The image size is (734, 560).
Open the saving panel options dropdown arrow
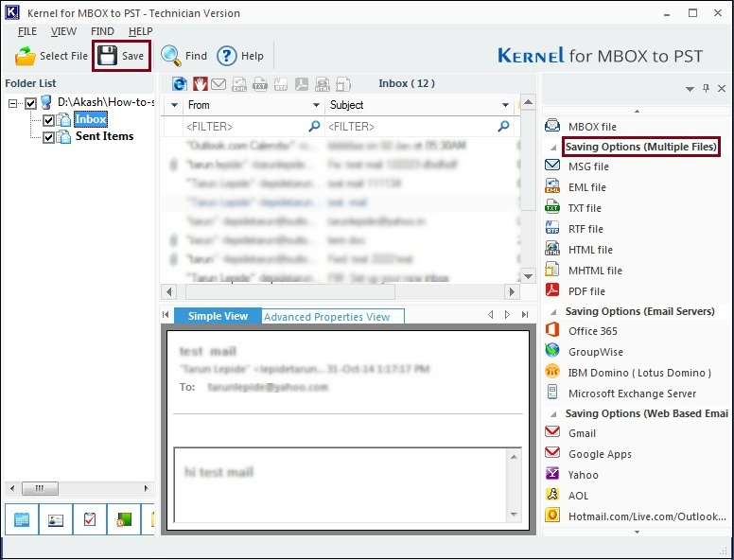690,89
